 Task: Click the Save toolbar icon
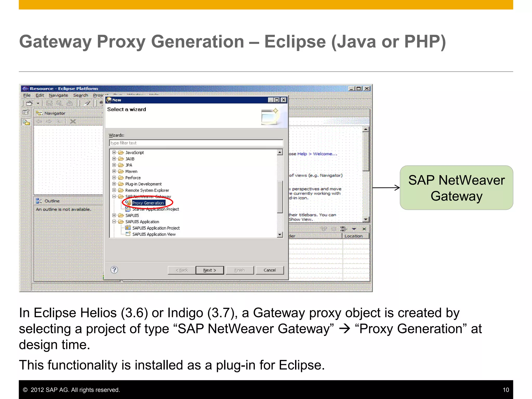(49, 103)
